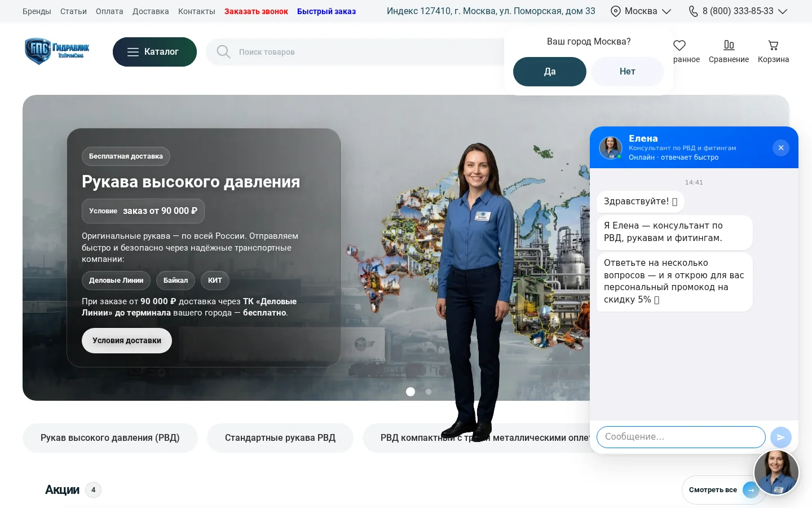Click the Заказать звонок link

[x=256, y=11]
